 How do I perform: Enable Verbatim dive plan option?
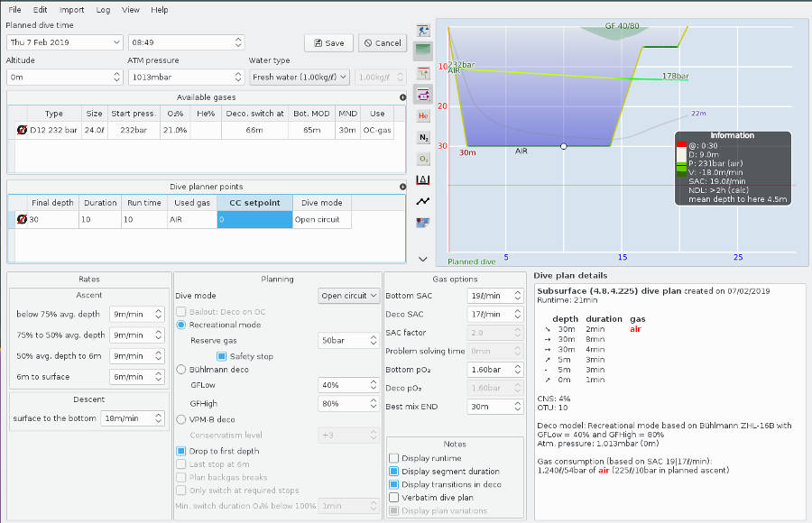(393, 497)
